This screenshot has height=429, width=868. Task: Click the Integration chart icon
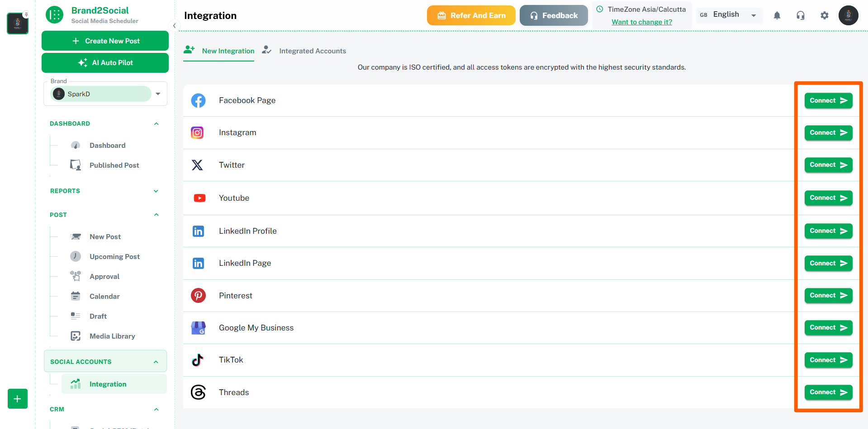pyautogui.click(x=76, y=384)
